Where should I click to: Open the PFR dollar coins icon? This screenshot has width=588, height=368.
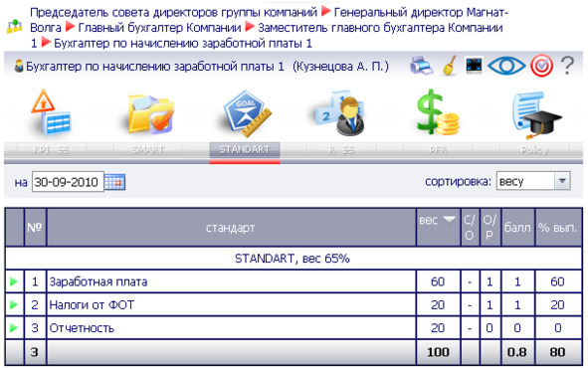[x=437, y=112]
